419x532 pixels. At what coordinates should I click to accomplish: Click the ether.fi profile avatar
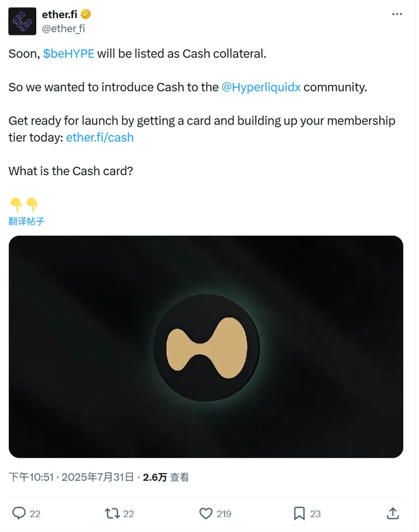point(22,21)
